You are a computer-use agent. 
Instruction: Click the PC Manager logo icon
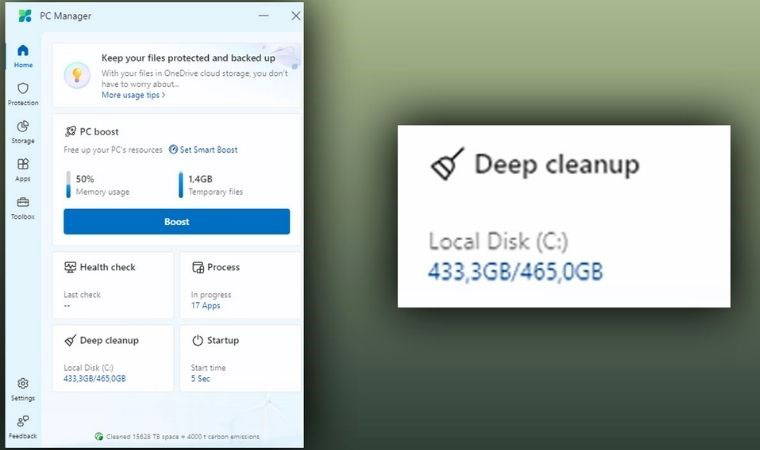point(25,15)
